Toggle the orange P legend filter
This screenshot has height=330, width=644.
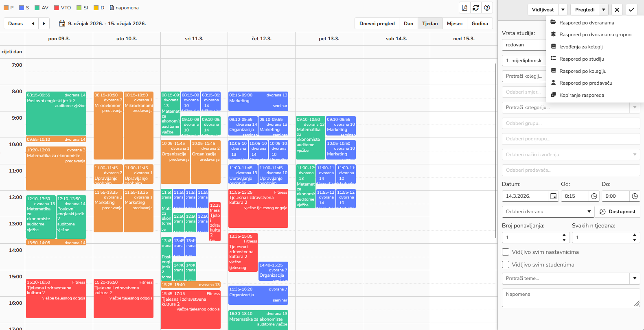click(7, 8)
